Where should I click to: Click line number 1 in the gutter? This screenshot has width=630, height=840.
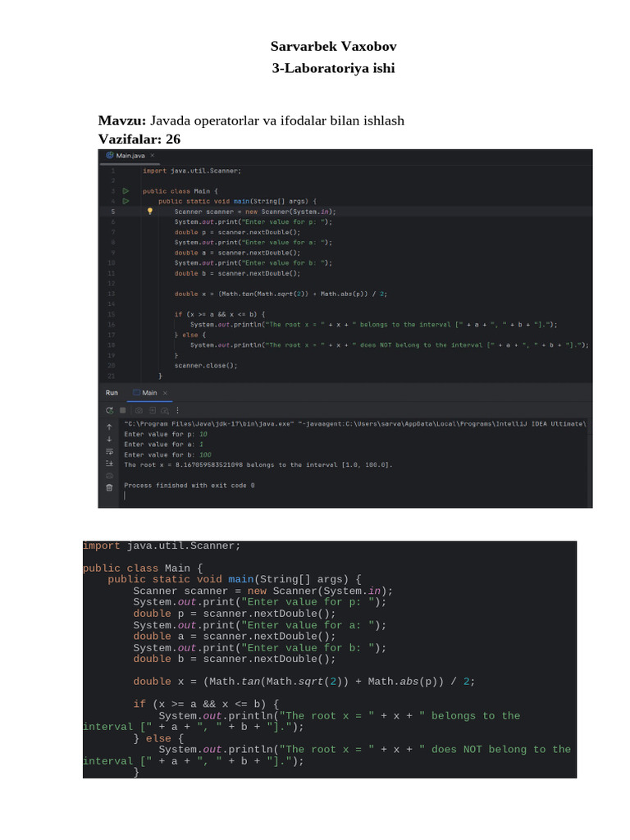[113, 171]
